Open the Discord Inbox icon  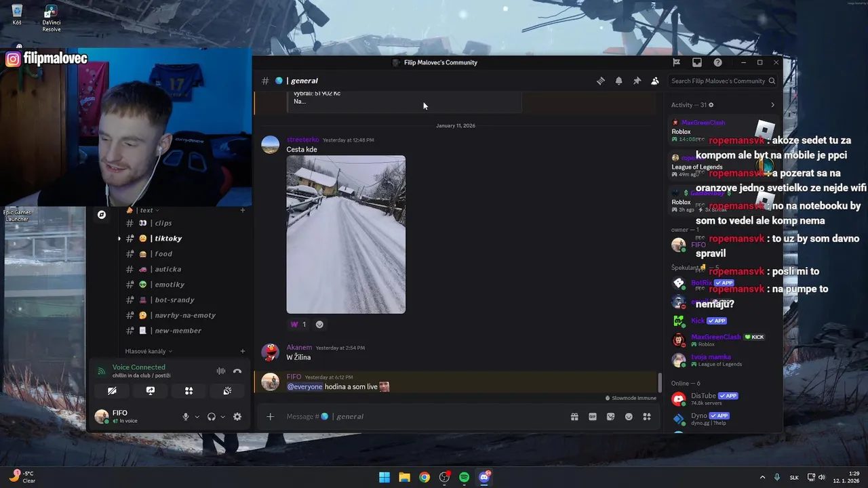pos(696,62)
